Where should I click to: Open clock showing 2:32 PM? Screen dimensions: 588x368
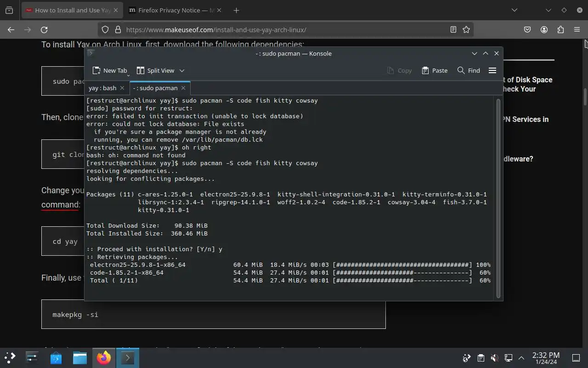point(546,358)
